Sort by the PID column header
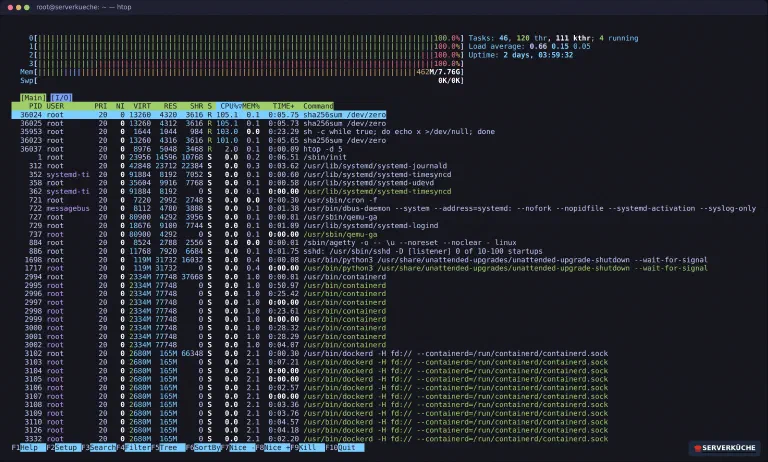The width and height of the screenshot is (768, 462). click(35, 106)
